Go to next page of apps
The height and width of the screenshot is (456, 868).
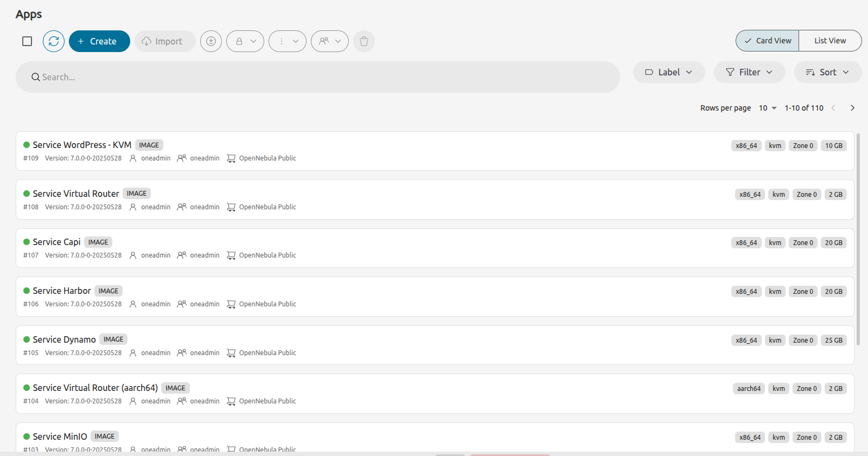click(853, 108)
